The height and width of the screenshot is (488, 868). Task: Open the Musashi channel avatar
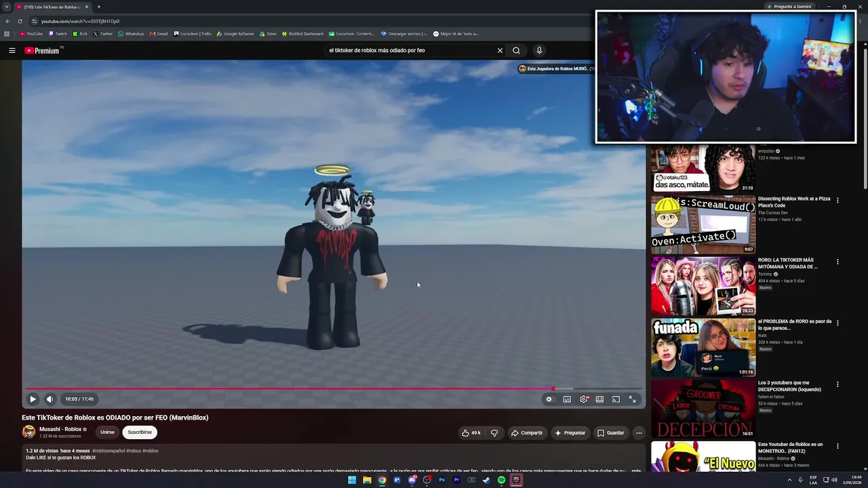28,432
